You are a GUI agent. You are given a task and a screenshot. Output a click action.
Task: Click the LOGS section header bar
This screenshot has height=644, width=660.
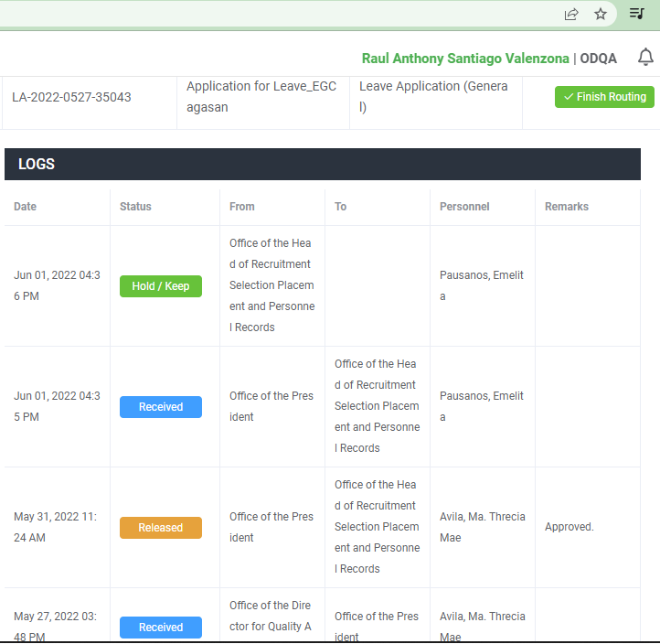point(322,165)
